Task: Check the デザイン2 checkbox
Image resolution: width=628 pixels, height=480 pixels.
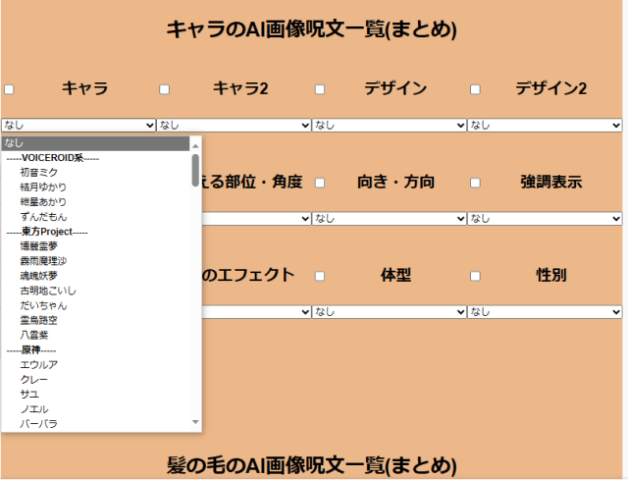Action: coord(475,89)
